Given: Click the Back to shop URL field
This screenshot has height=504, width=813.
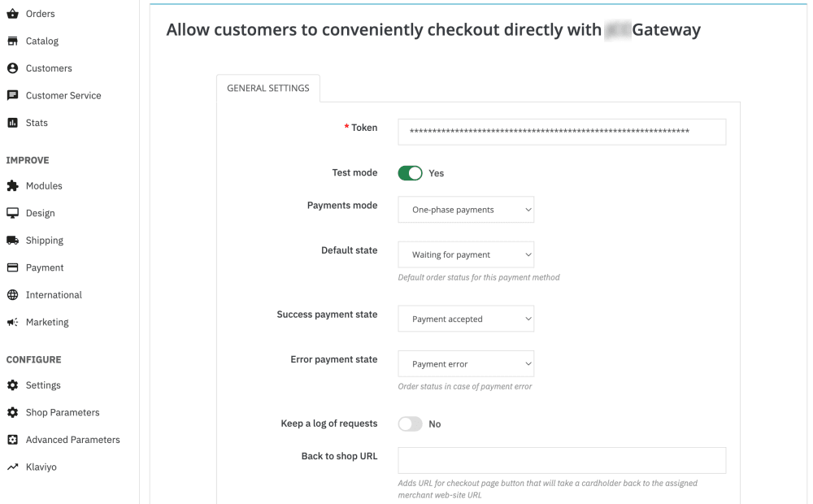Looking at the screenshot, I should (x=561, y=460).
